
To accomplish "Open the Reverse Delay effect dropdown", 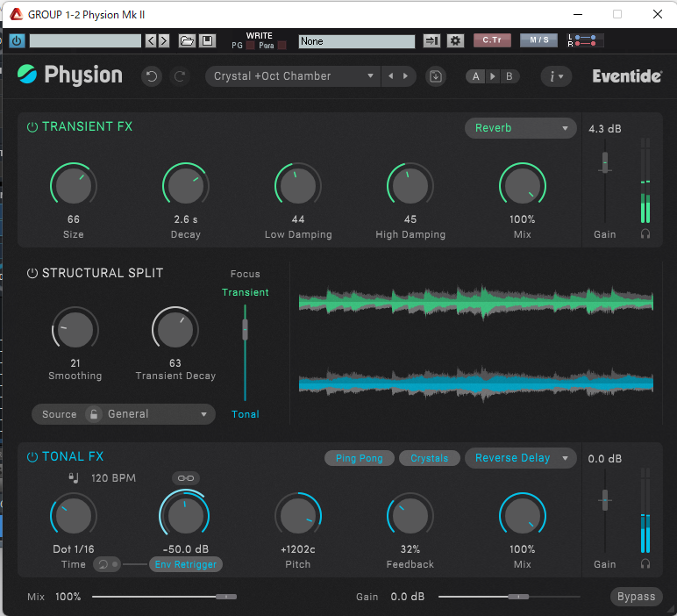I will [x=521, y=458].
